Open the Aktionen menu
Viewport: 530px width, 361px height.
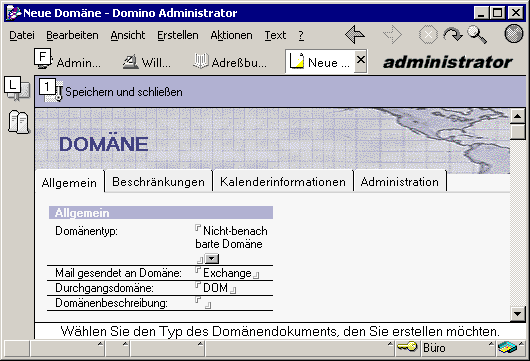point(231,35)
